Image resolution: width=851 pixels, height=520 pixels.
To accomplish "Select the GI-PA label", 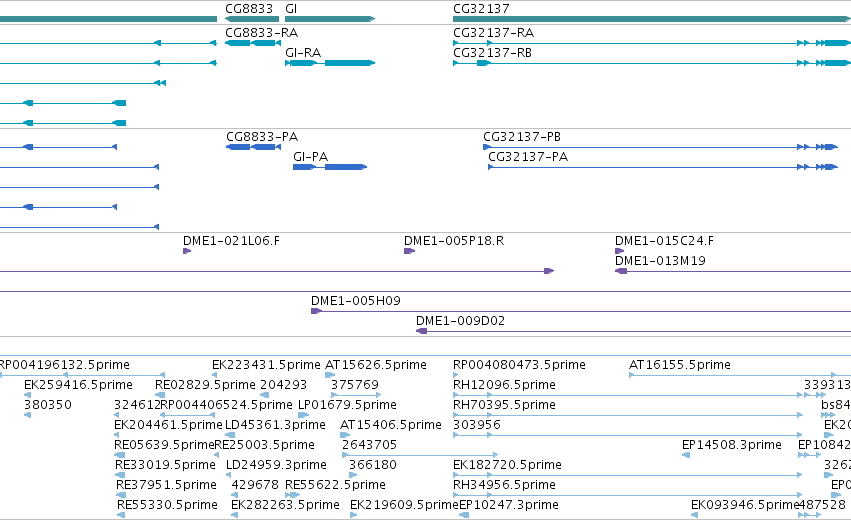I will click(310, 157).
